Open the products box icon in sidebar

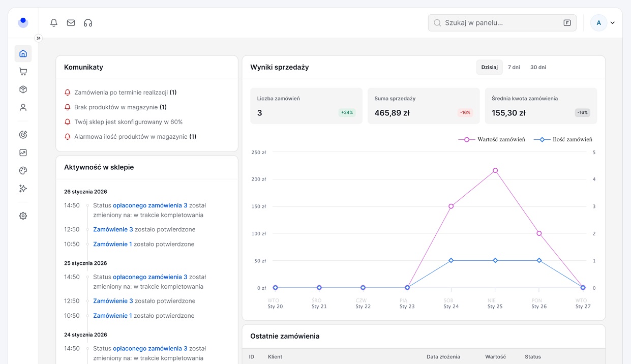tap(23, 89)
